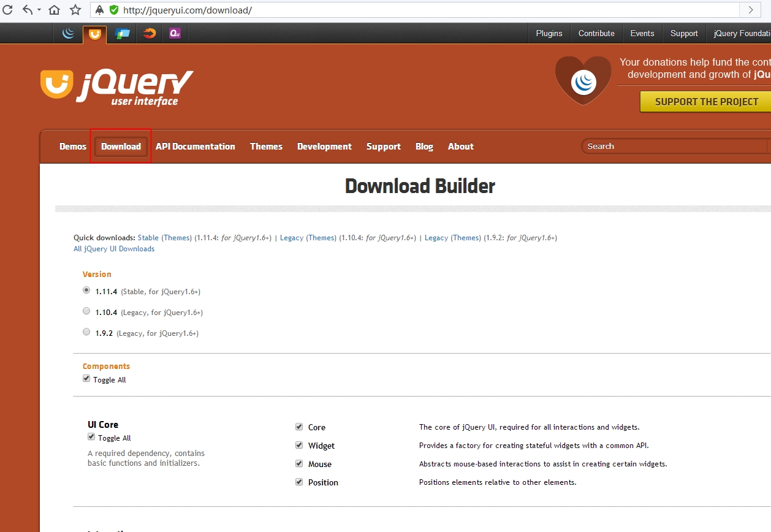This screenshot has height=532, width=771.
Task: Click the green security shield icon
Action: point(113,10)
